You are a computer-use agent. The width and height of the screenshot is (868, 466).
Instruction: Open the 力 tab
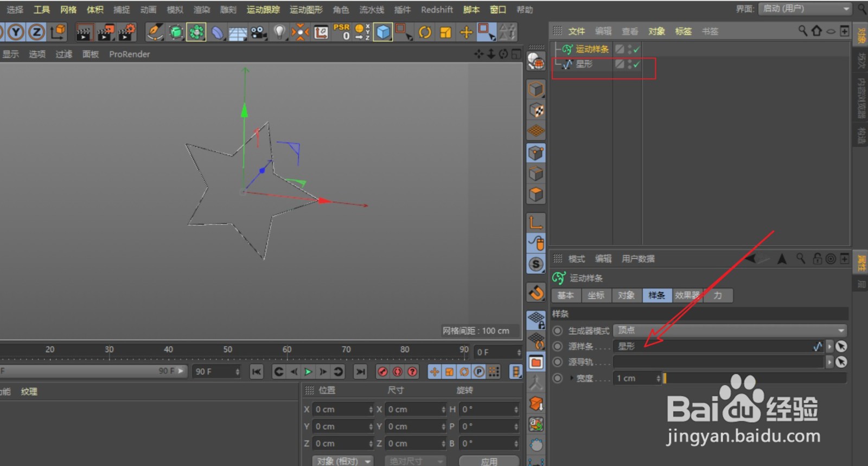tap(718, 295)
